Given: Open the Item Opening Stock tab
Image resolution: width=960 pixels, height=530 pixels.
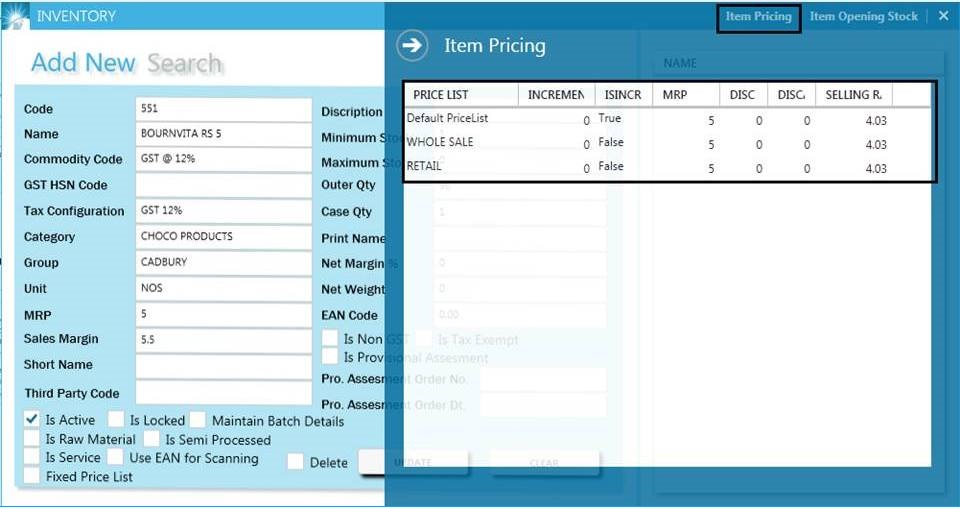Looking at the screenshot, I should (x=863, y=17).
